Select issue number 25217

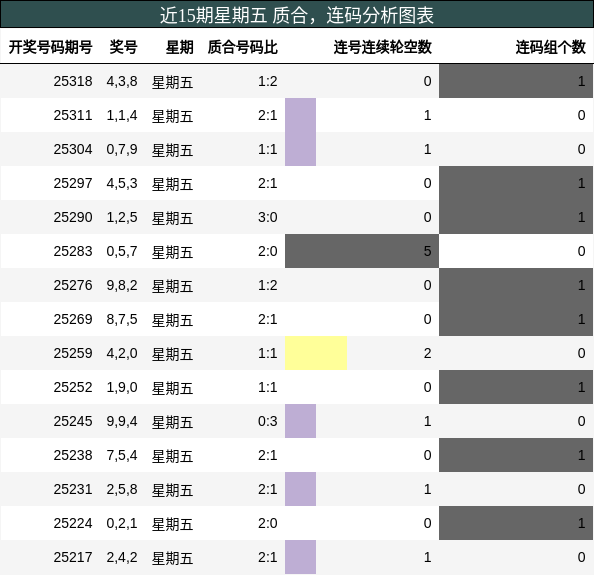pyautogui.click(x=73, y=557)
